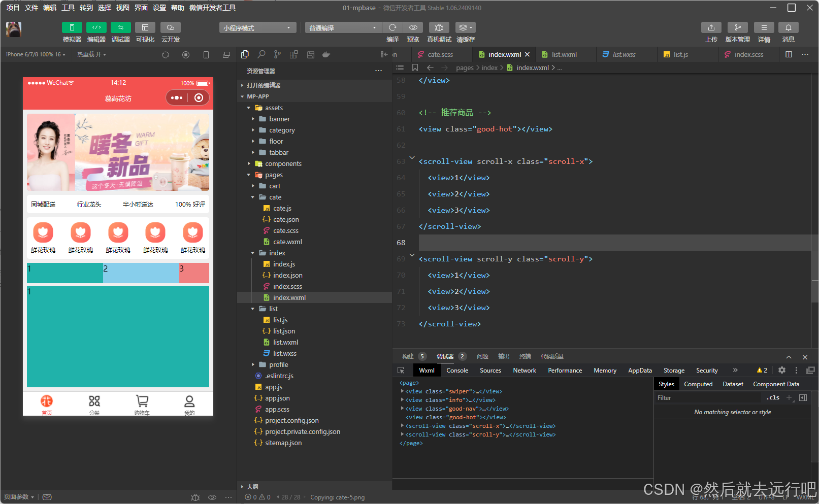Toggle the Editor (编辑器) panel button

point(96,28)
